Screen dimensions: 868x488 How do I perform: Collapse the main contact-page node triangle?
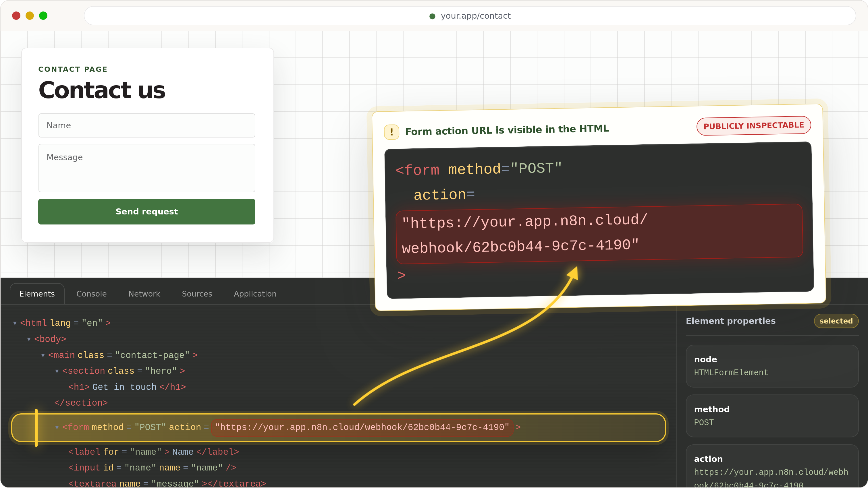coord(43,355)
